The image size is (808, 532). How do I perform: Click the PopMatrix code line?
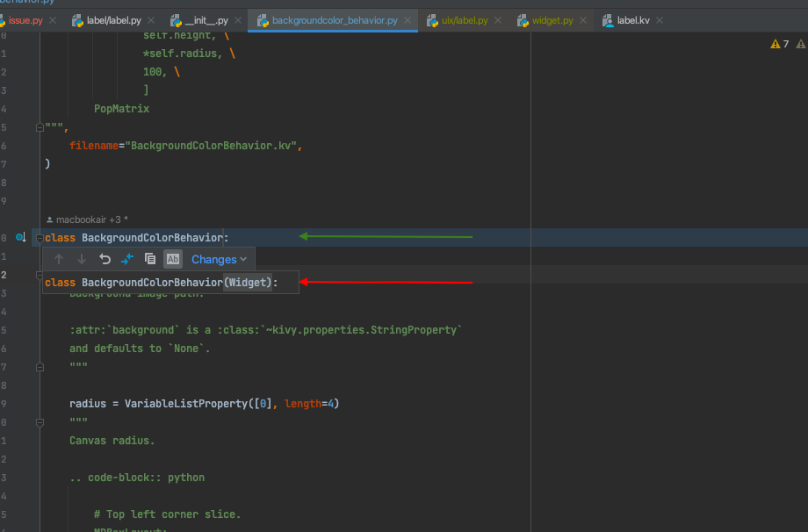[121, 109]
